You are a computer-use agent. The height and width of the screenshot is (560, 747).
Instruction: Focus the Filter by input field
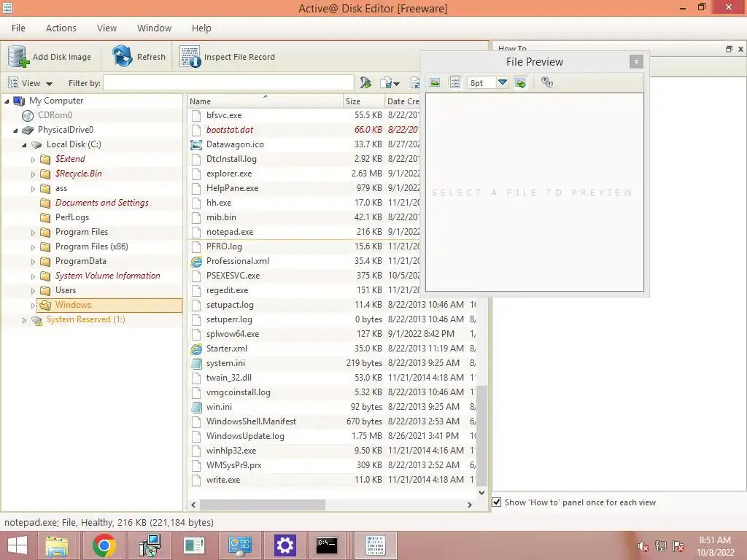click(x=228, y=83)
